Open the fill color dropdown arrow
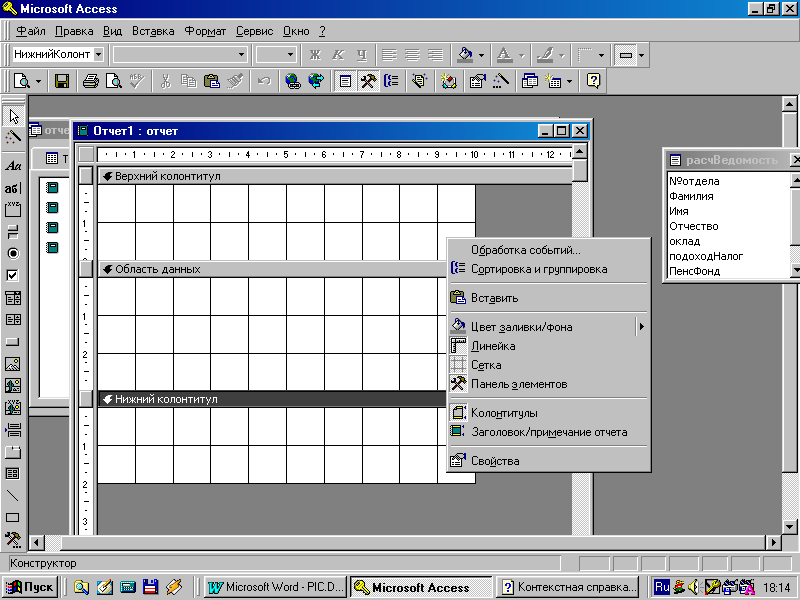 (x=481, y=55)
